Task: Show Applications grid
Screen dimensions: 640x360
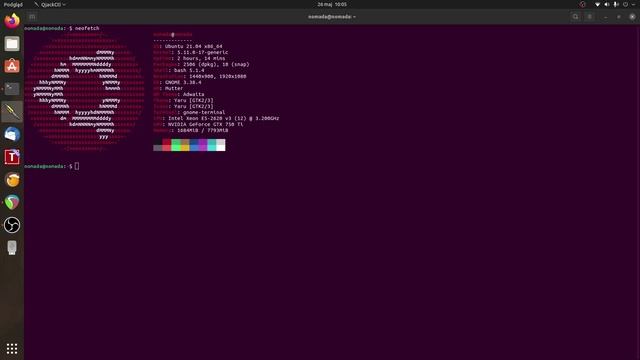Action: pyautogui.click(x=12, y=348)
